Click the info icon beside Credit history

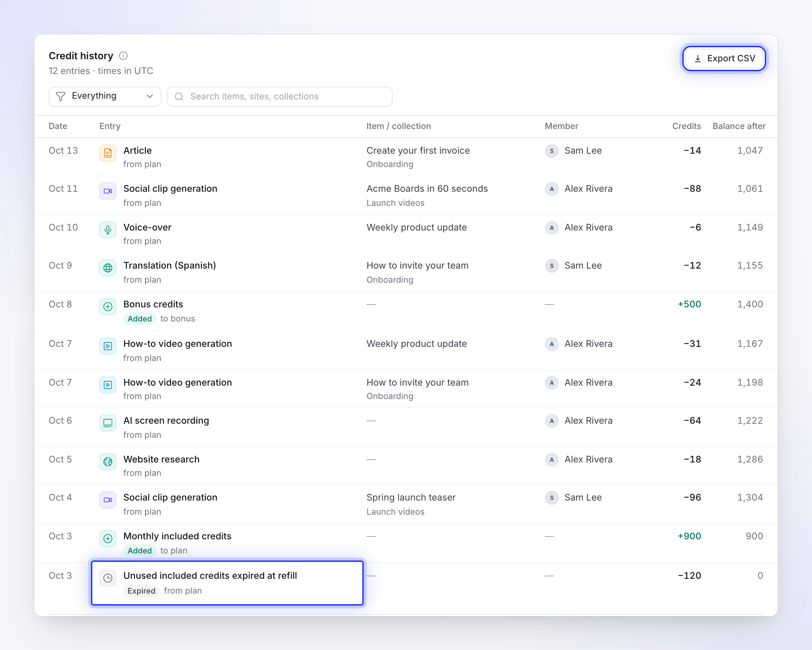coord(123,56)
